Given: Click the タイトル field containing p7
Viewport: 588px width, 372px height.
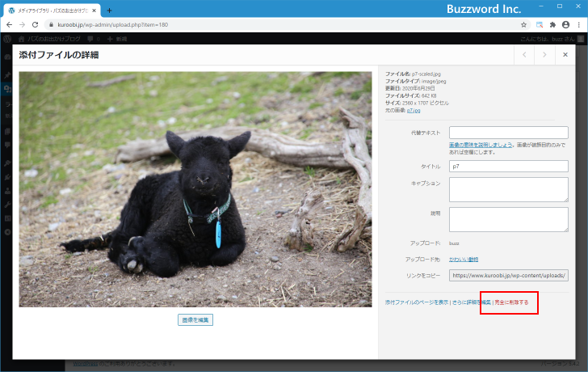Looking at the screenshot, I should click(x=508, y=167).
